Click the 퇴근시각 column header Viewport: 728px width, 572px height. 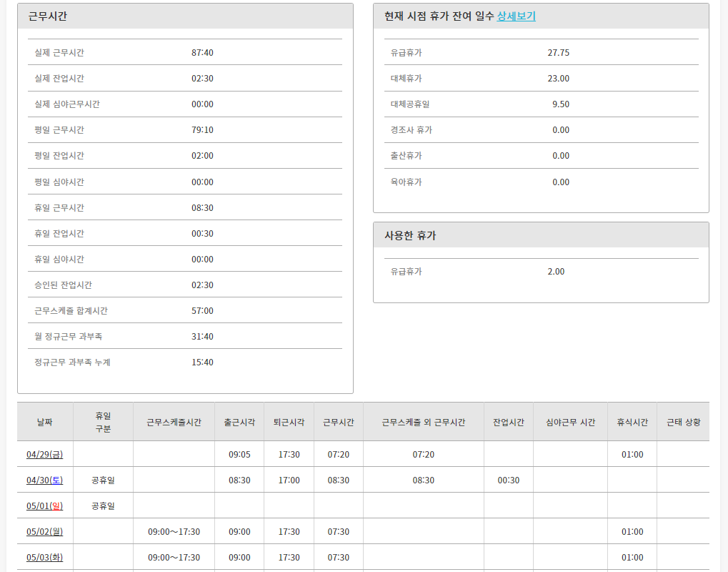pos(289,422)
